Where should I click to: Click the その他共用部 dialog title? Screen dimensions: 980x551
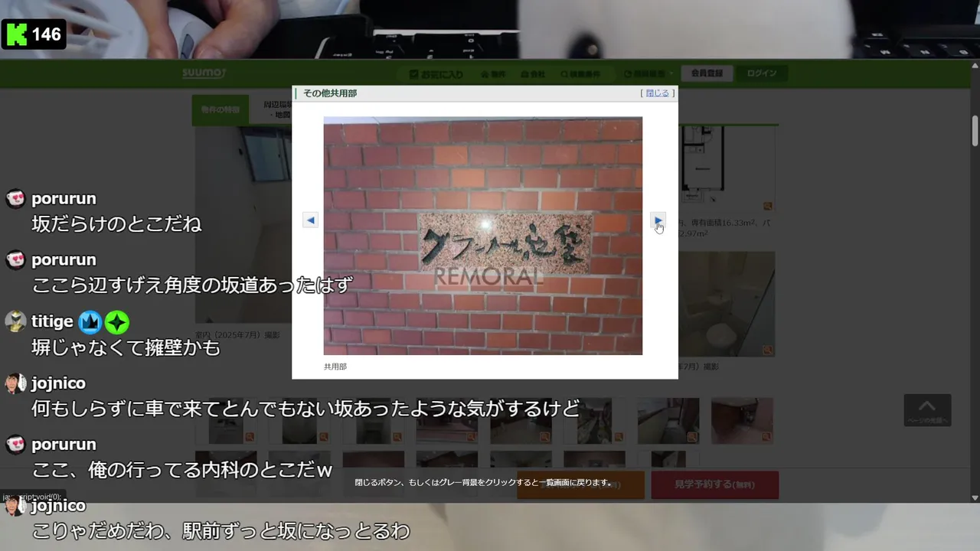point(330,93)
